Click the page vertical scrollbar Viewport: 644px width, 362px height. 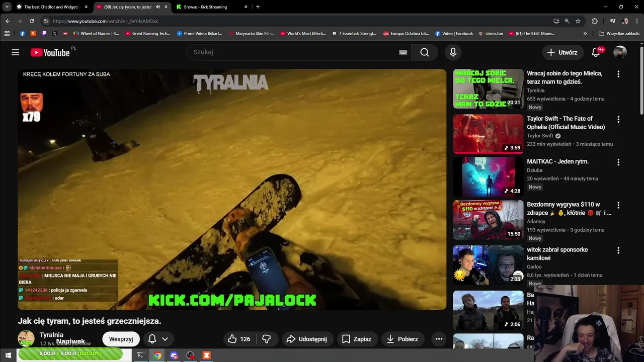(x=641, y=80)
